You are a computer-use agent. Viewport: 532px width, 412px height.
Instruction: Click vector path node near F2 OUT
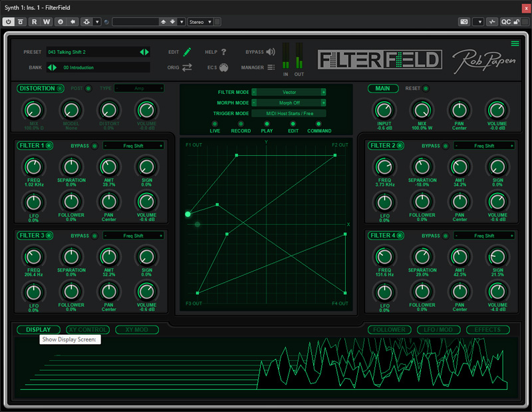(x=335, y=155)
